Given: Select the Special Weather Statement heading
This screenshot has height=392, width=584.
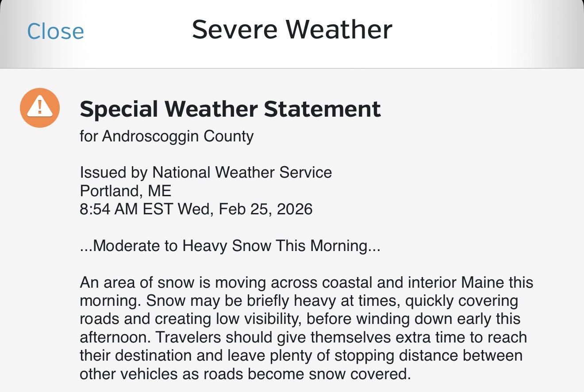Looking at the screenshot, I should click(230, 109).
